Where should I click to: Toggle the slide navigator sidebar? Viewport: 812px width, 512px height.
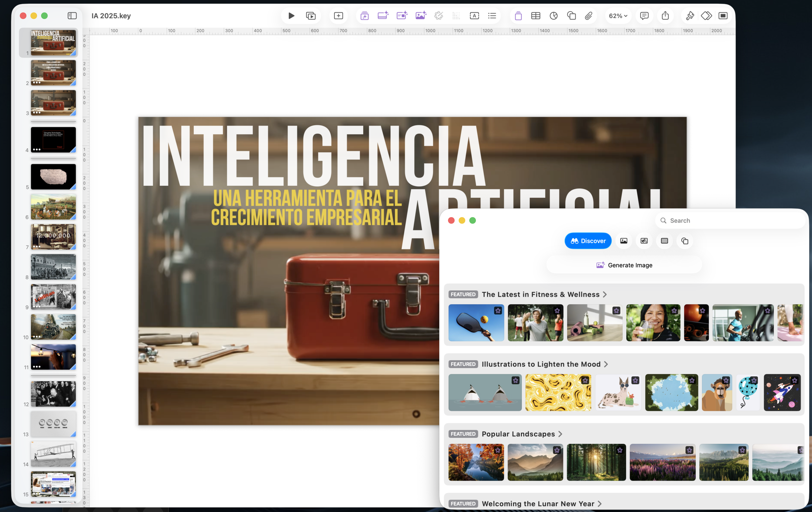coord(72,16)
